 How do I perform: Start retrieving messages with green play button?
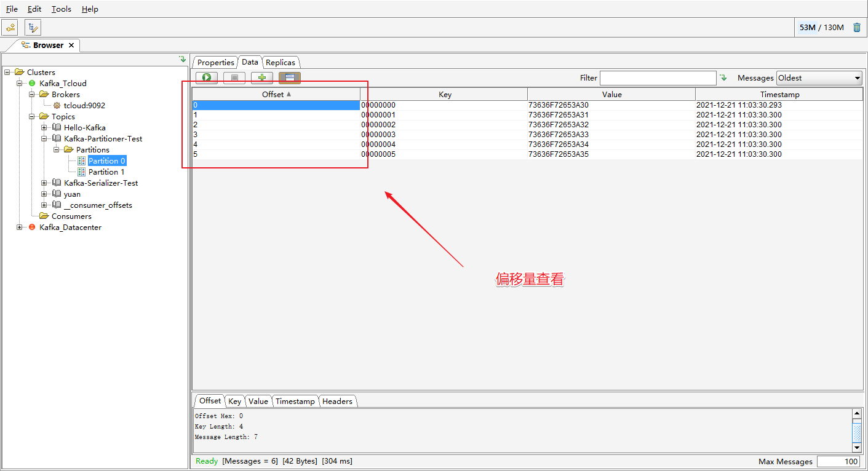[x=207, y=78]
